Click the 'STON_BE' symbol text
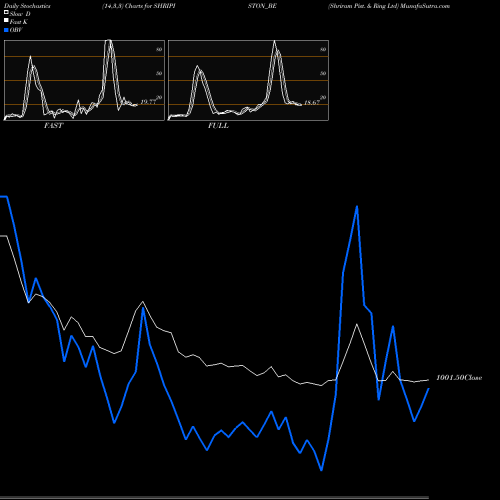Screen dimensions: 500x500 coord(262,6)
